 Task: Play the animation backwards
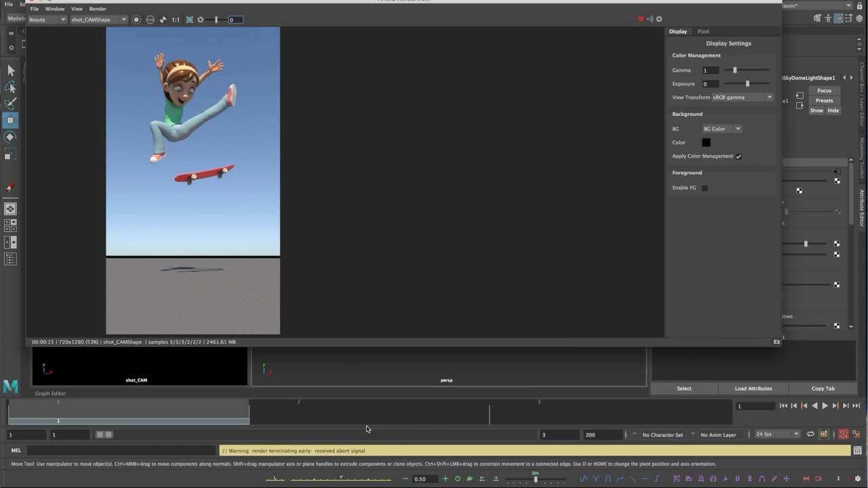coord(814,406)
